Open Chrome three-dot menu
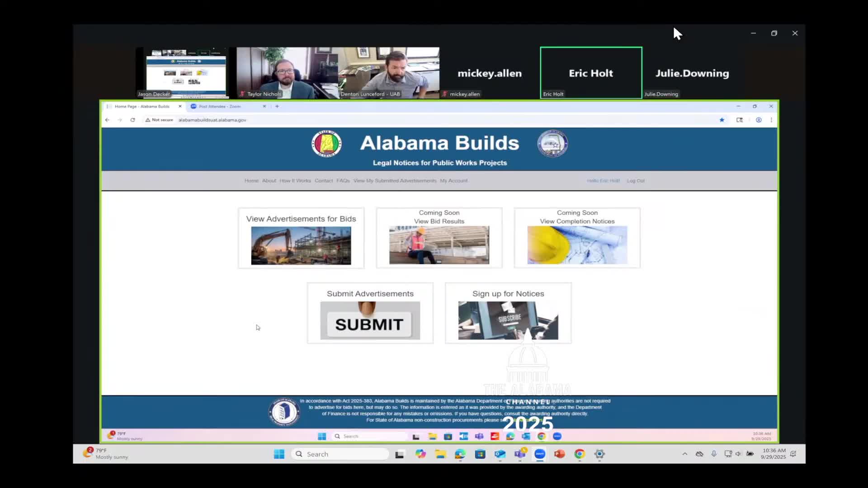Screen dimensions: 868x488 771,120
